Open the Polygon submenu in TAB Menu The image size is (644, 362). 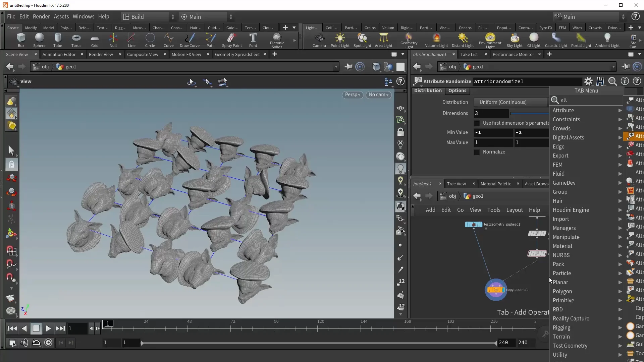click(x=562, y=291)
